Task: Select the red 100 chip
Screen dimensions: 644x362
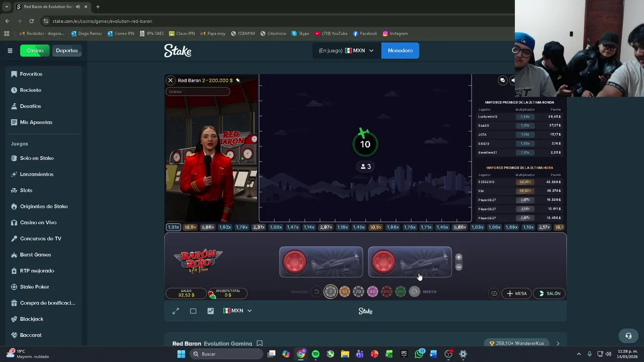Action: [386, 292]
